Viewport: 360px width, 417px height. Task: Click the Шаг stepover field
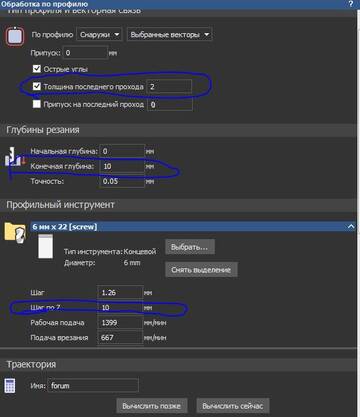pos(120,292)
